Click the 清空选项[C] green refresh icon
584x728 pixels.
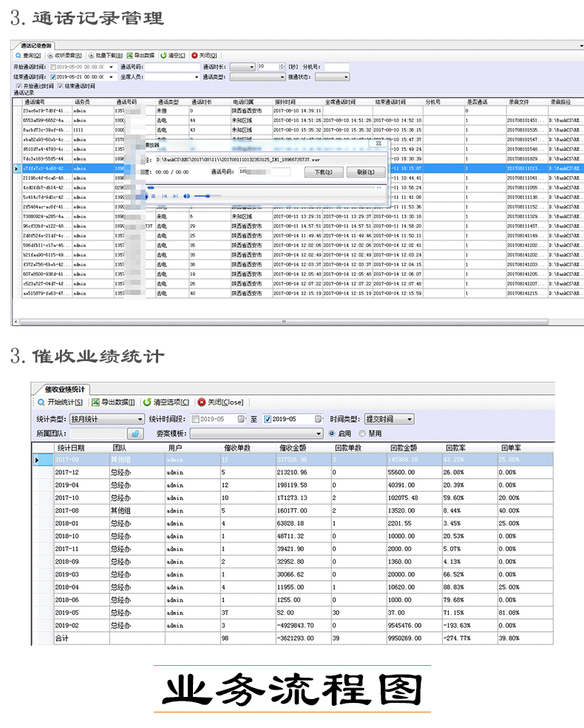click(147, 402)
